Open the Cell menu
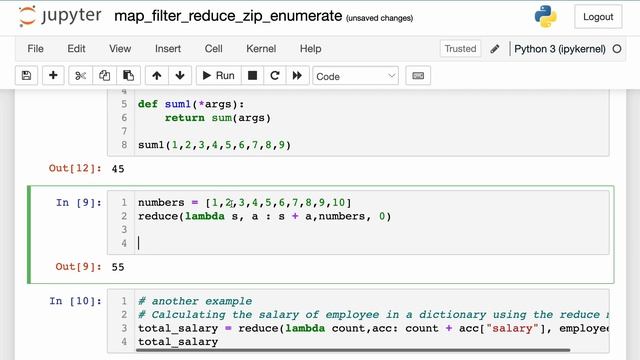 (213, 49)
